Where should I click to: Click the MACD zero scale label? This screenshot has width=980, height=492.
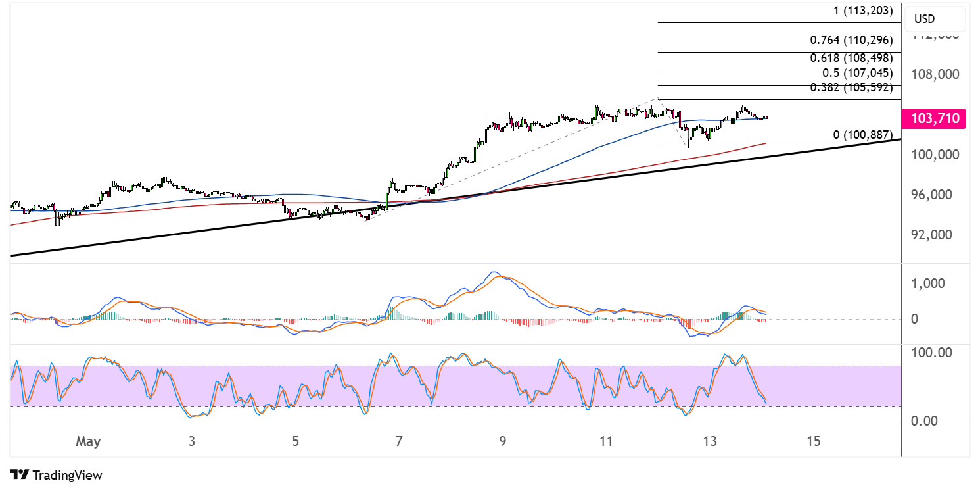coord(915,319)
